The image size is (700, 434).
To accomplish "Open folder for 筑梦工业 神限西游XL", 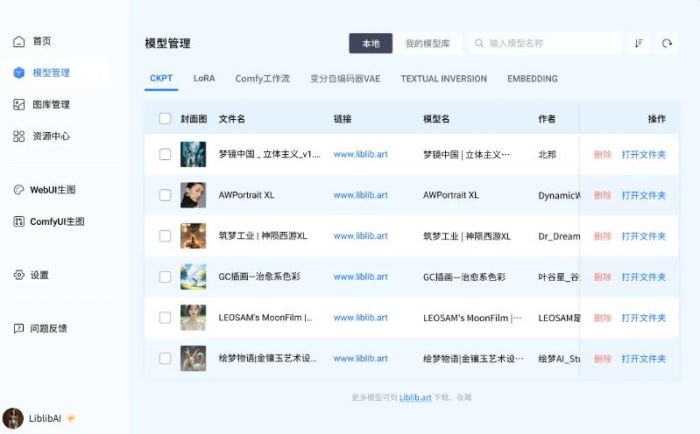I will 644,236.
